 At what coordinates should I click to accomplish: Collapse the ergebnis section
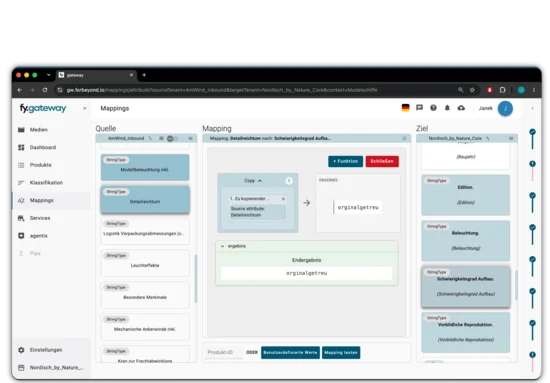click(x=222, y=246)
